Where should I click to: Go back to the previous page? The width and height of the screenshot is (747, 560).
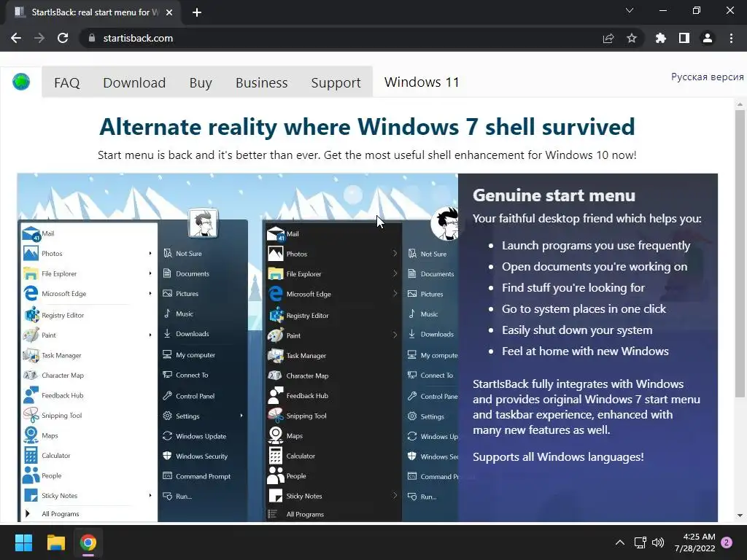click(x=16, y=38)
